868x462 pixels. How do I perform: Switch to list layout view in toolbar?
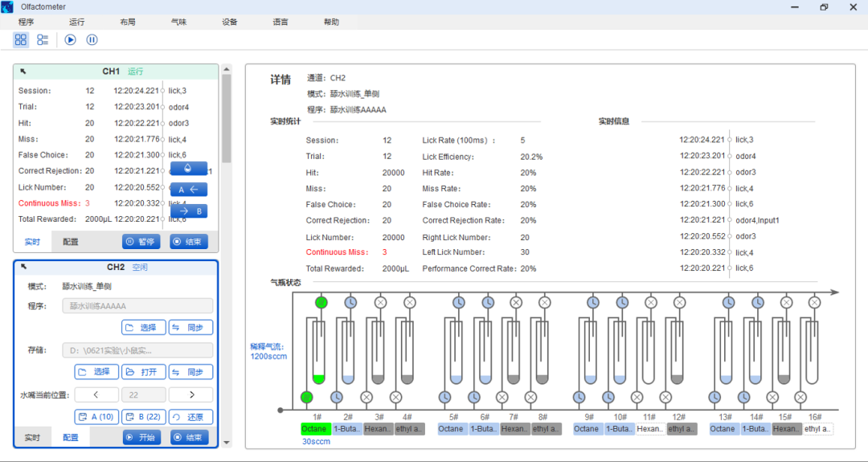click(43, 39)
